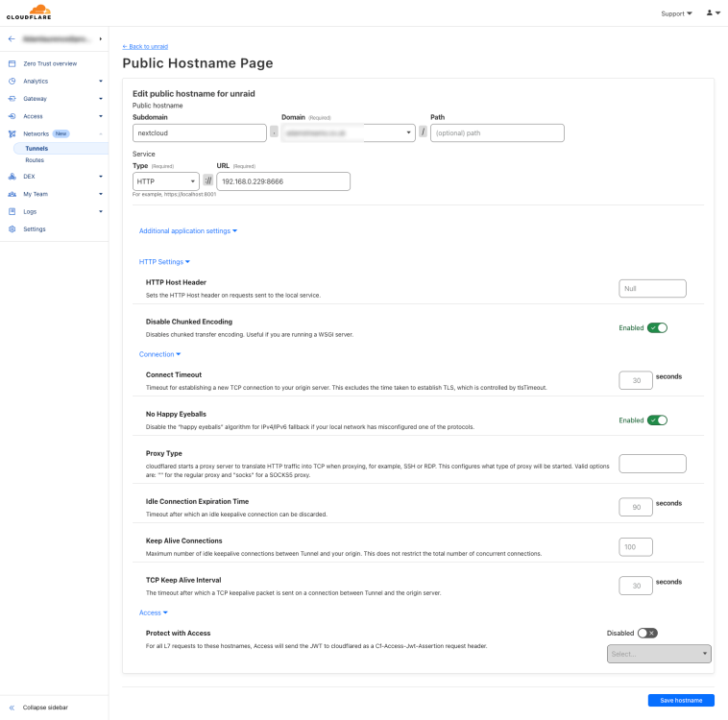Expand Analytics submenu chevron
Image resolution: width=728 pixels, height=720 pixels.
101,82
